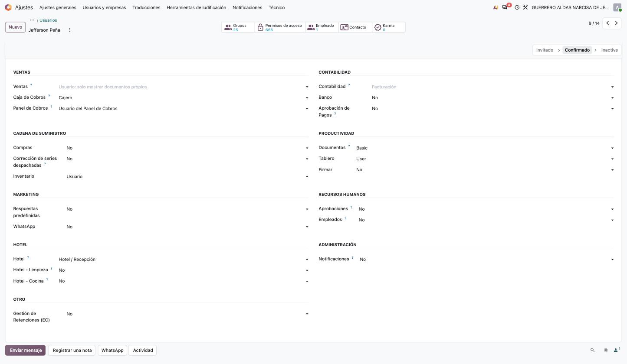Open Grupos smart button

click(238, 27)
